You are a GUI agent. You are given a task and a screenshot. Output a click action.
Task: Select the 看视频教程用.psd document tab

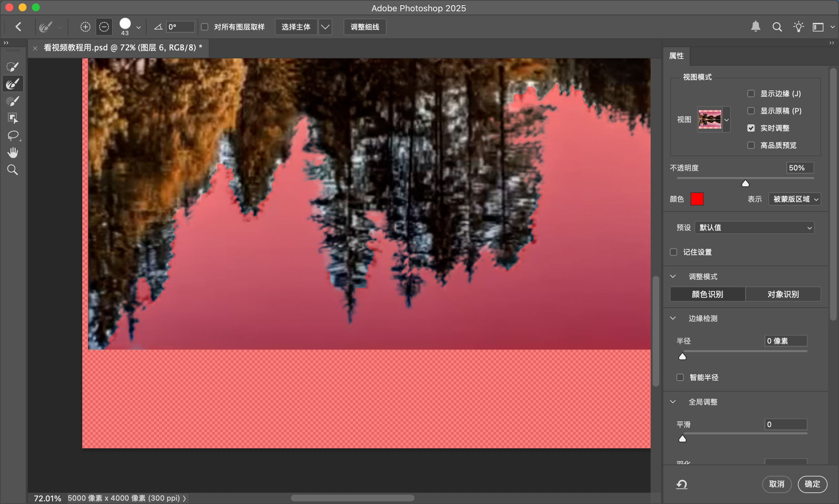[x=123, y=47]
